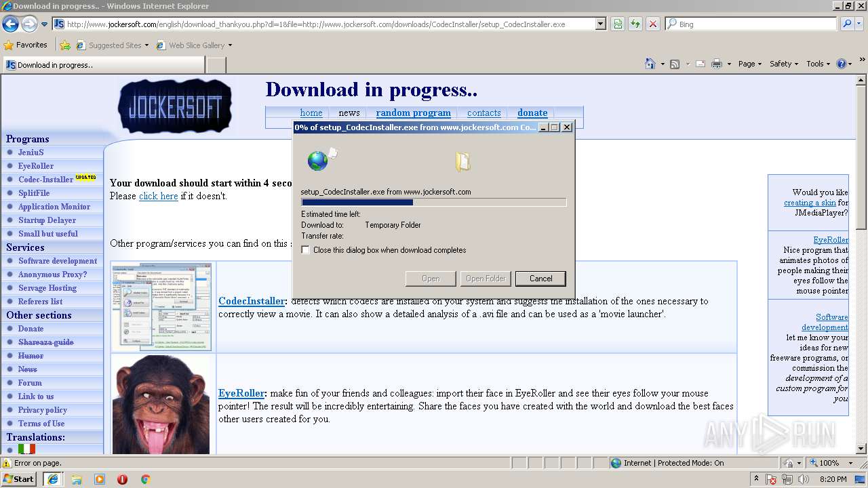
Task: Open the address bar URL dropdown
Action: click(600, 24)
